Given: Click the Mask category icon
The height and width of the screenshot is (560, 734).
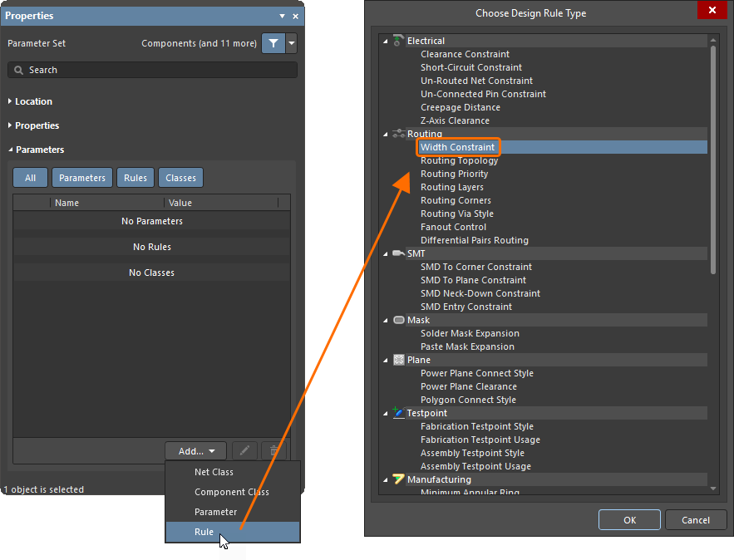Looking at the screenshot, I should coord(397,320).
